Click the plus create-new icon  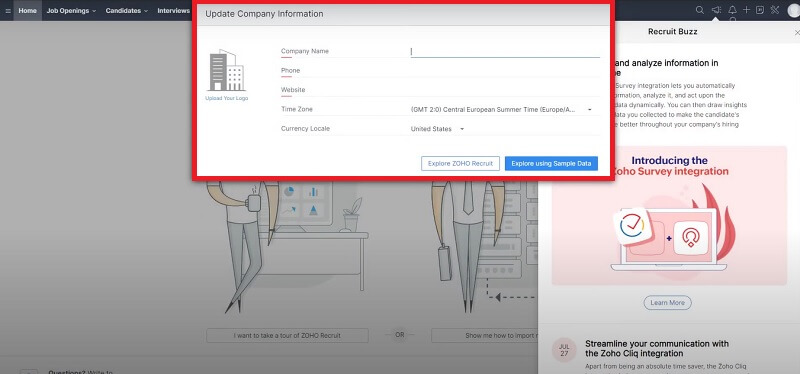[746, 10]
